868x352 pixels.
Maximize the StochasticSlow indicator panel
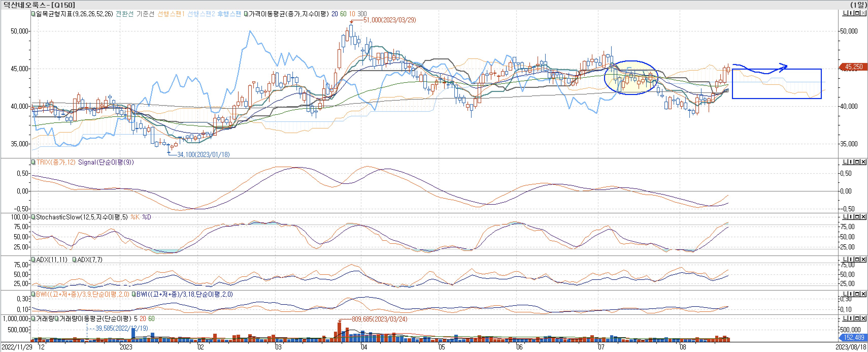click(x=857, y=217)
